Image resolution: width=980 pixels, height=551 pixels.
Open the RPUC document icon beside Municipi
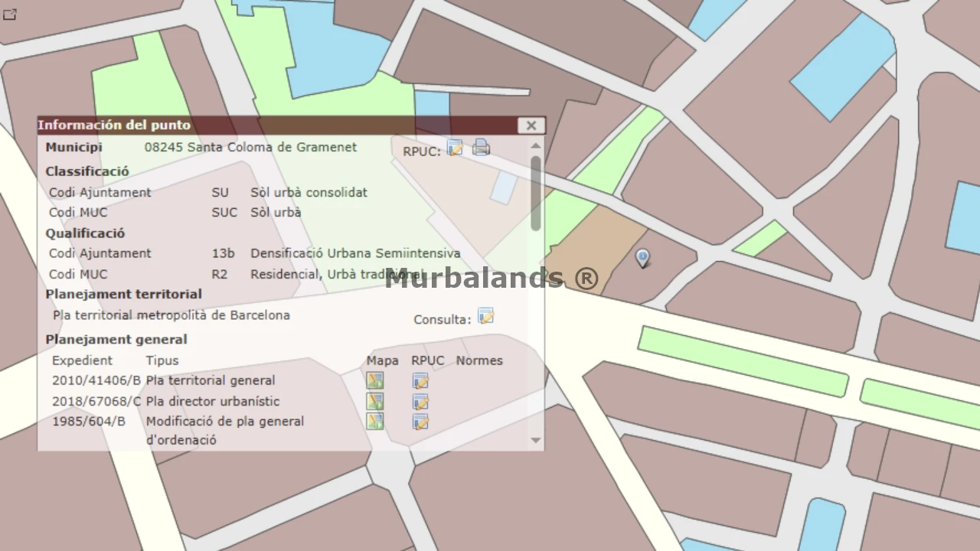click(455, 148)
